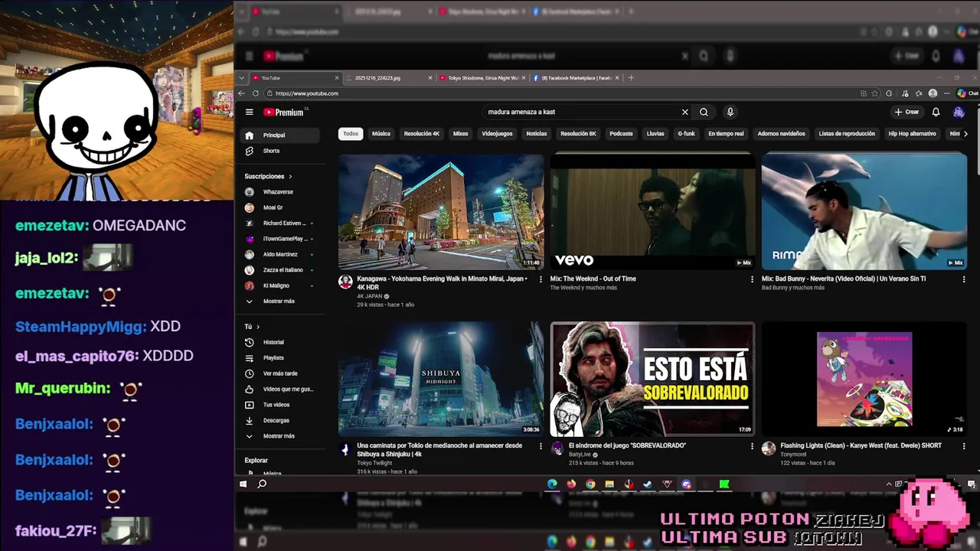The width and height of the screenshot is (980, 551).
Task: Open the notifications bell
Action: coord(936,112)
